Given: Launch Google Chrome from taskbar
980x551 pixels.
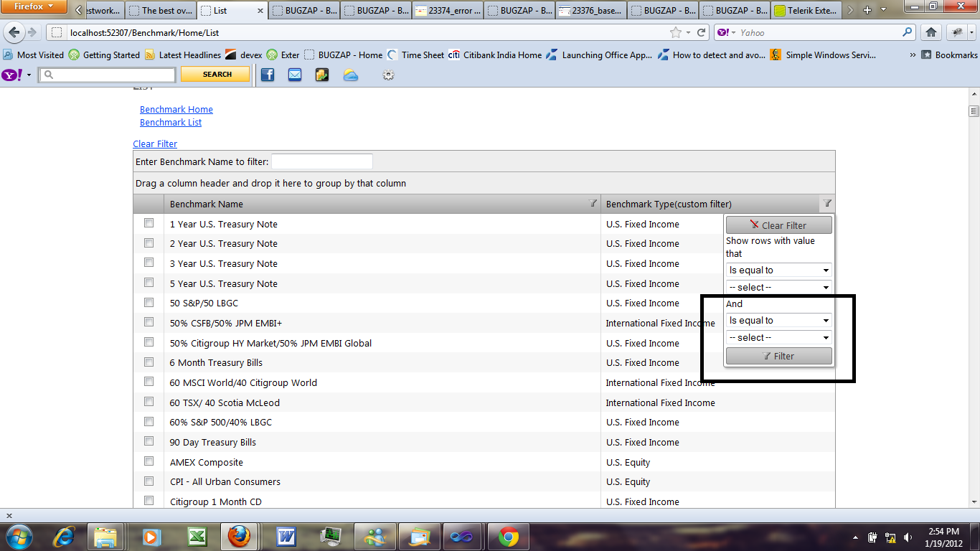Looking at the screenshot, I should [x=509, y=536].
